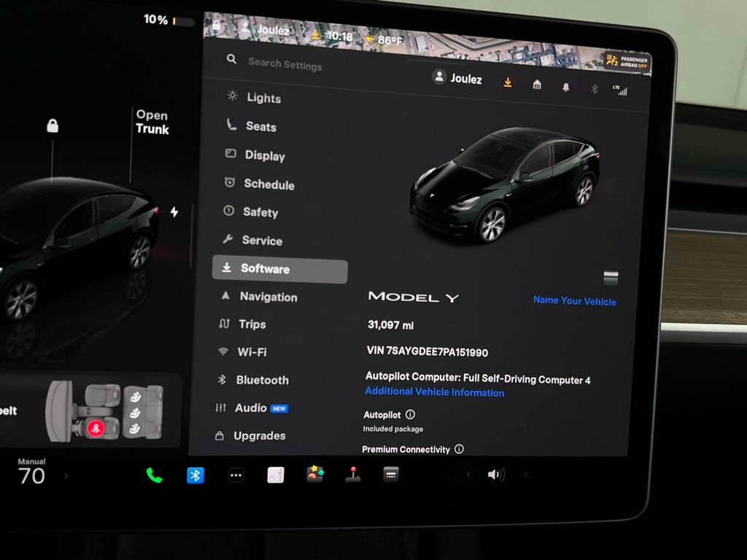
Task: Open the Arcade joystick app
Action: pos(352,474)
